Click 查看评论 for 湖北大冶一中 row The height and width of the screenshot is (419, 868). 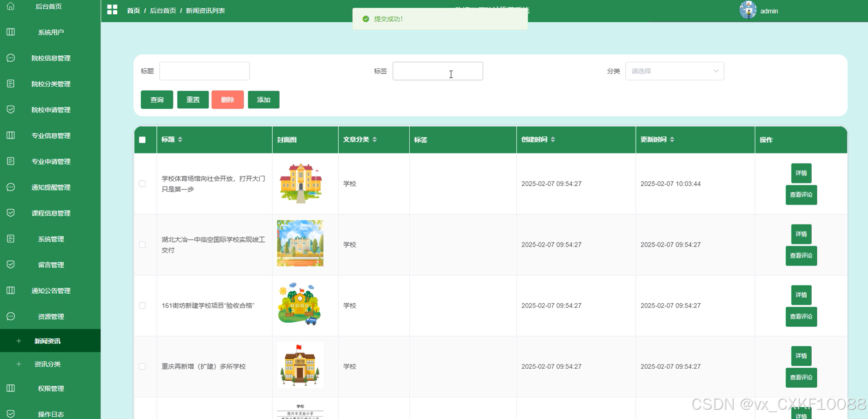tap(801, 256)
